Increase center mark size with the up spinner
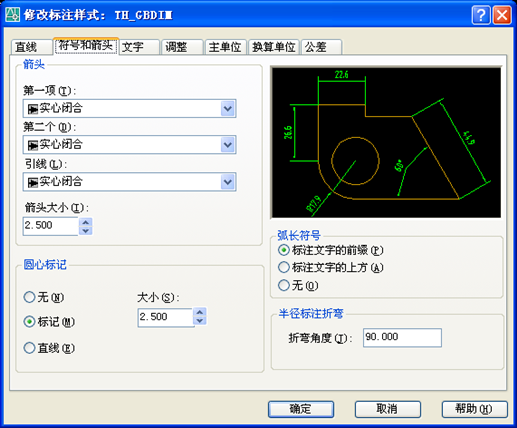The image size is (517, 428). pyautogui.click(x=200, y=312)
